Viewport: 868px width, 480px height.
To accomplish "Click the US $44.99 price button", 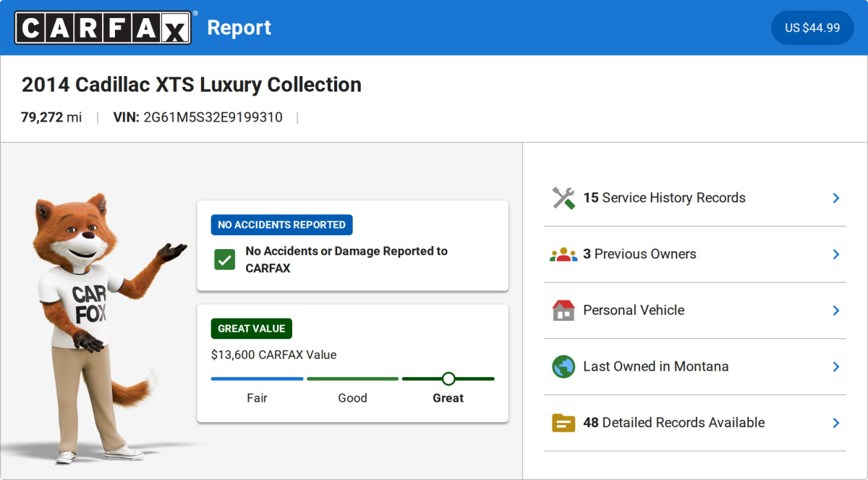I will (812, 28).
